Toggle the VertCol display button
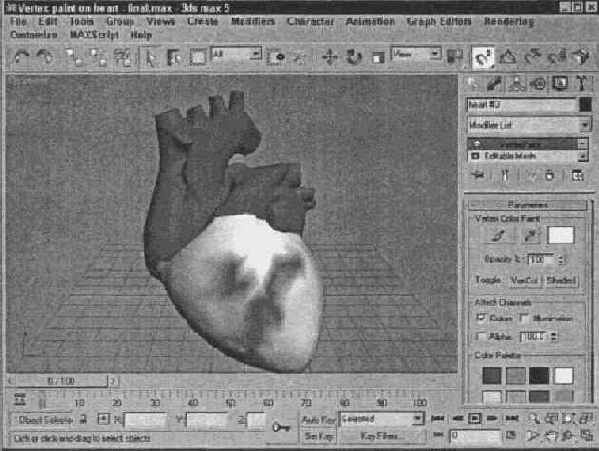The image size is (599, 451). click(525, 280)
